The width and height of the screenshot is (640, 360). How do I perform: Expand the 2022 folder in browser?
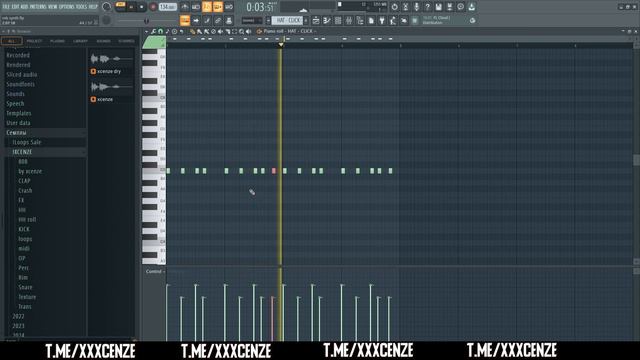click(18, 316)
